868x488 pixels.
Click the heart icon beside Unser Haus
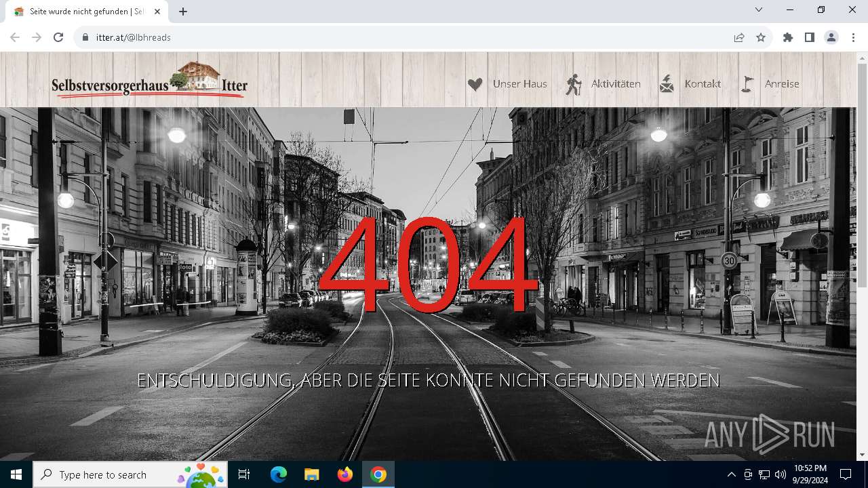(x=475, y=84)
